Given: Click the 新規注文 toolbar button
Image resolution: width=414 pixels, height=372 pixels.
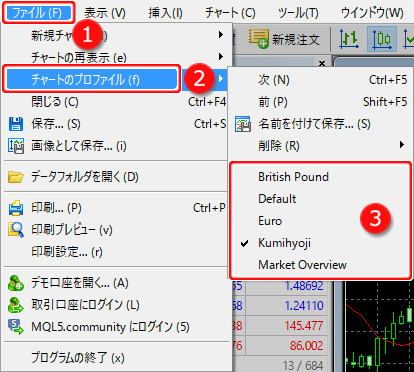Looking at the screenshot, I should [284, 39].
